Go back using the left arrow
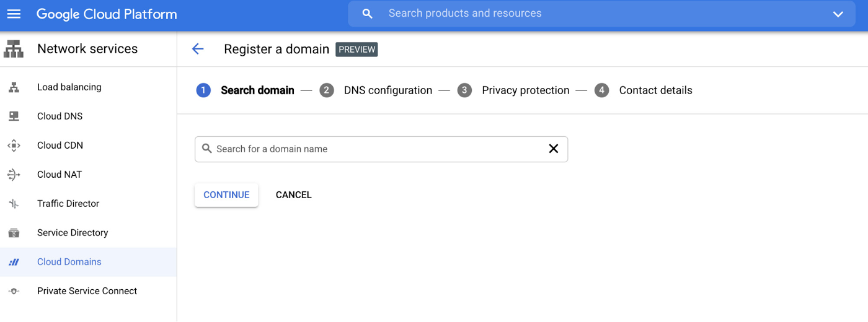 point(198,49)
